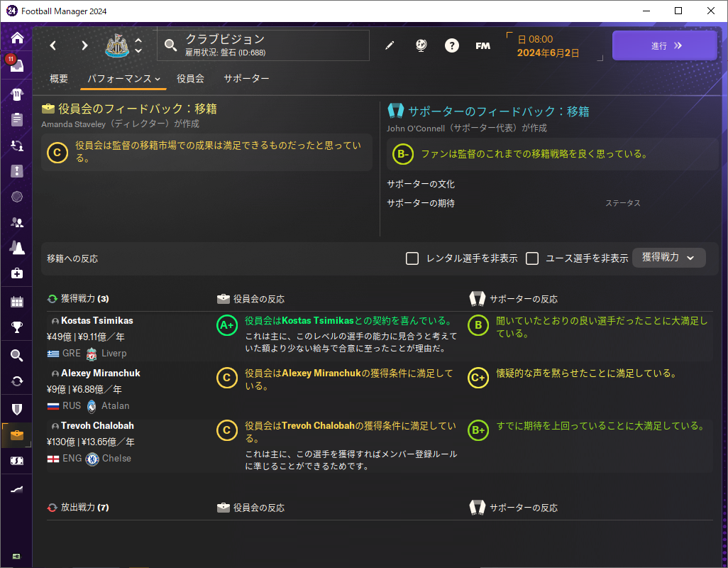Switch to the 概要 tab

[59, 79]
